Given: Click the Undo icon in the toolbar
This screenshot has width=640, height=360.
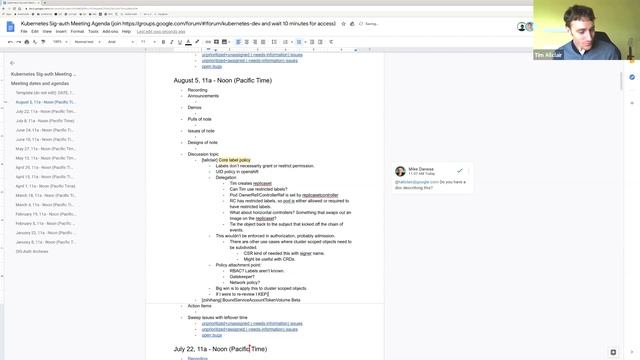Looking at the screenshot, I should 10,42.
